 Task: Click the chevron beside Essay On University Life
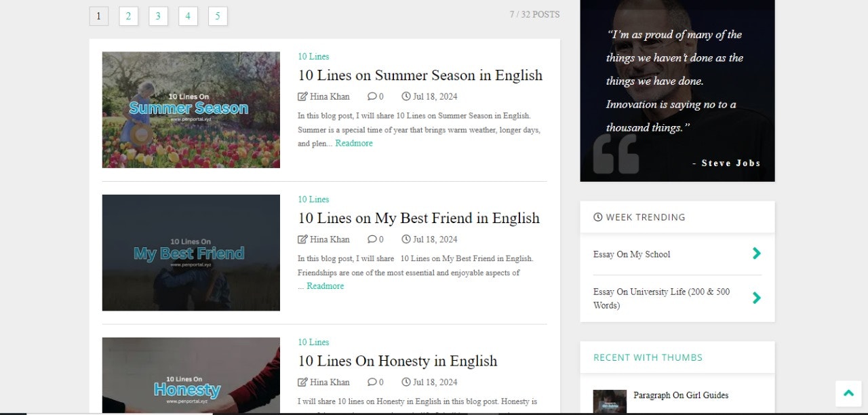pyautogui.click(x=757, y=298)
